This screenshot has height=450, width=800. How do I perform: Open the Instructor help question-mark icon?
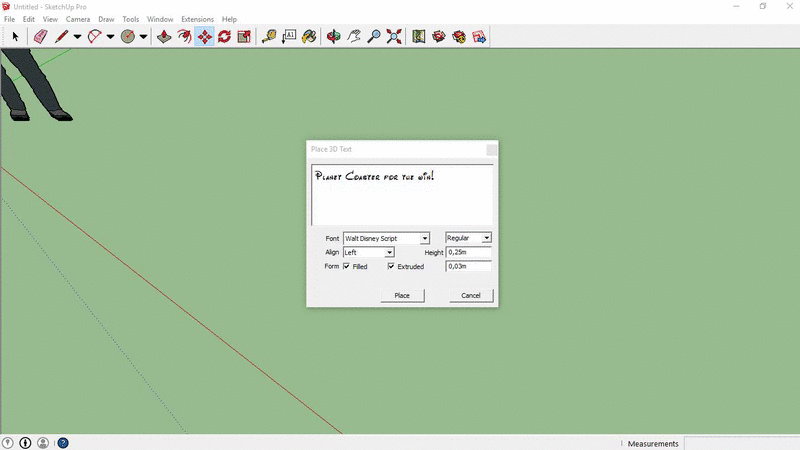coord(63,443)
